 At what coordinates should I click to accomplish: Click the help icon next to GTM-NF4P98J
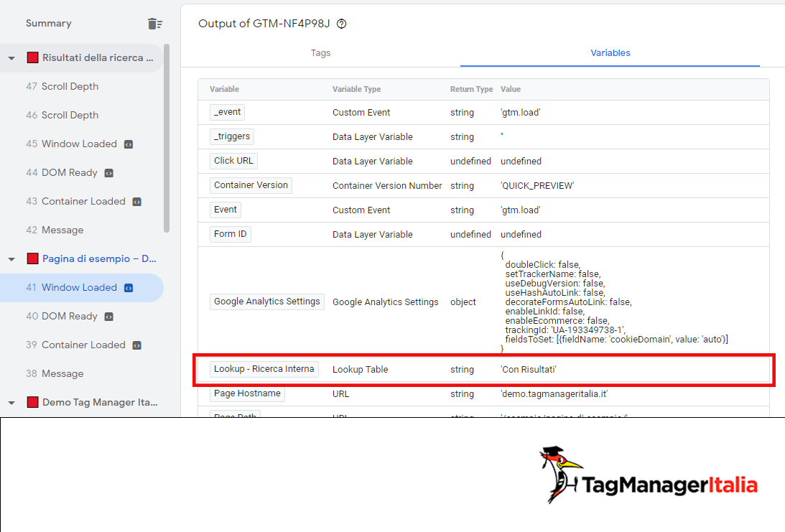(342, 24)
